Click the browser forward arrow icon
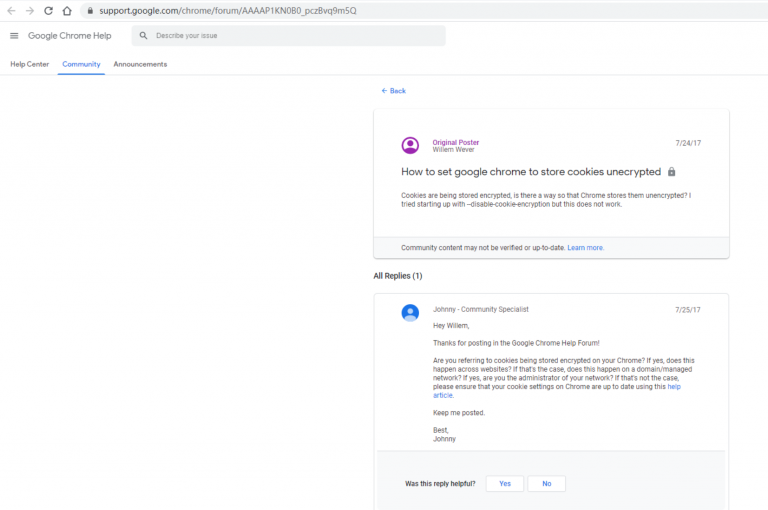 tap(30, 11)
